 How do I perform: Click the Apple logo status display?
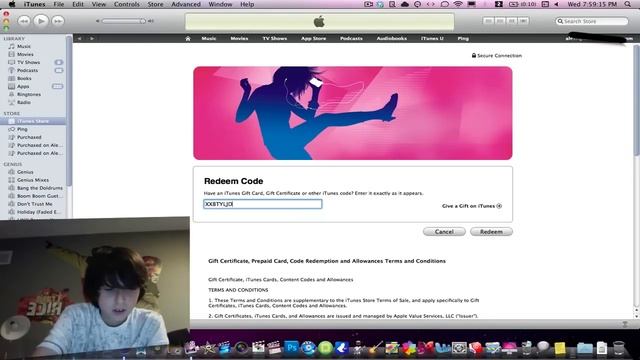[319, 21]
